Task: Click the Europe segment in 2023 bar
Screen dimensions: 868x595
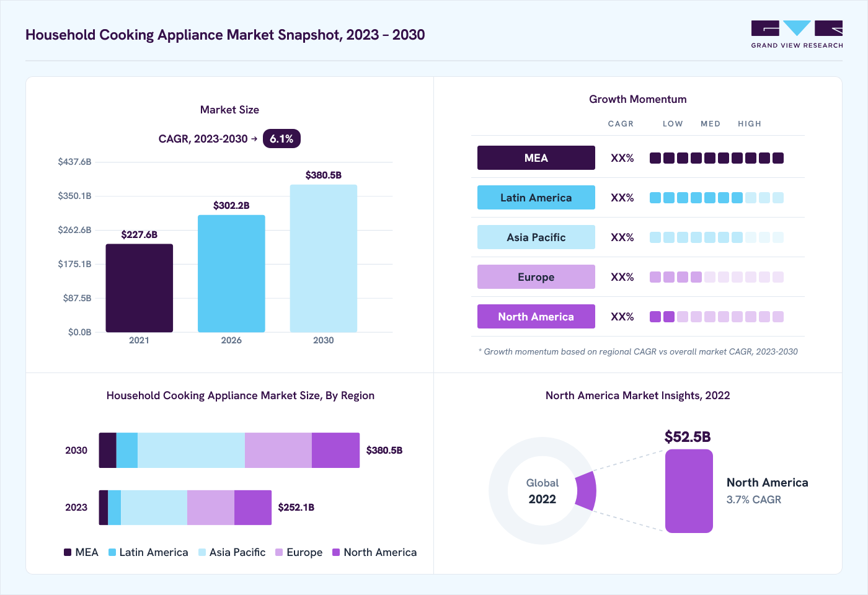Action: 211,508
